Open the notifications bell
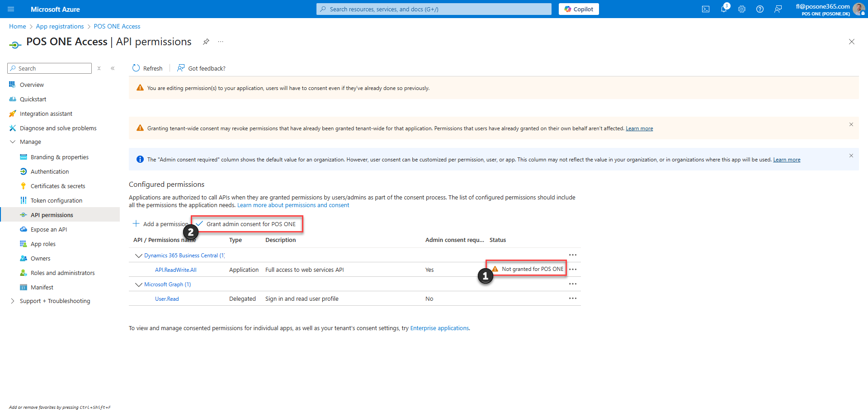Image resolution: width=868 pixels, height=412 pixels. (724, 9)
